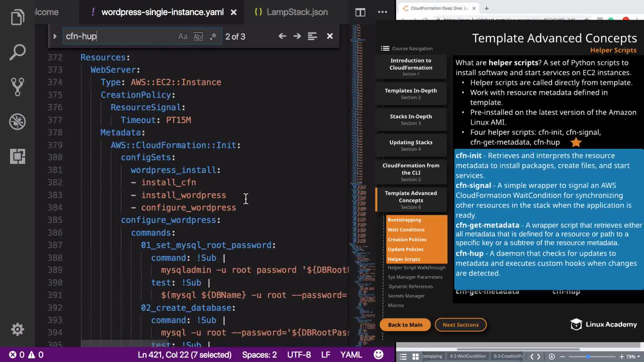The image size is (644, 362).
Task: Toggle Match Whole Word option
Action: click(x=198, y=37)
